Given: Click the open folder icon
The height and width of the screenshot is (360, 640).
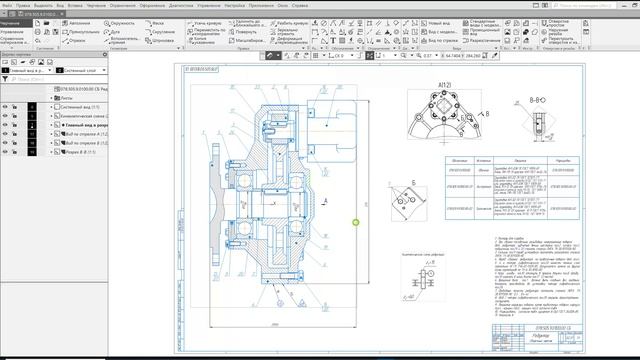Looking at the screenshot, I should (47, 23).
